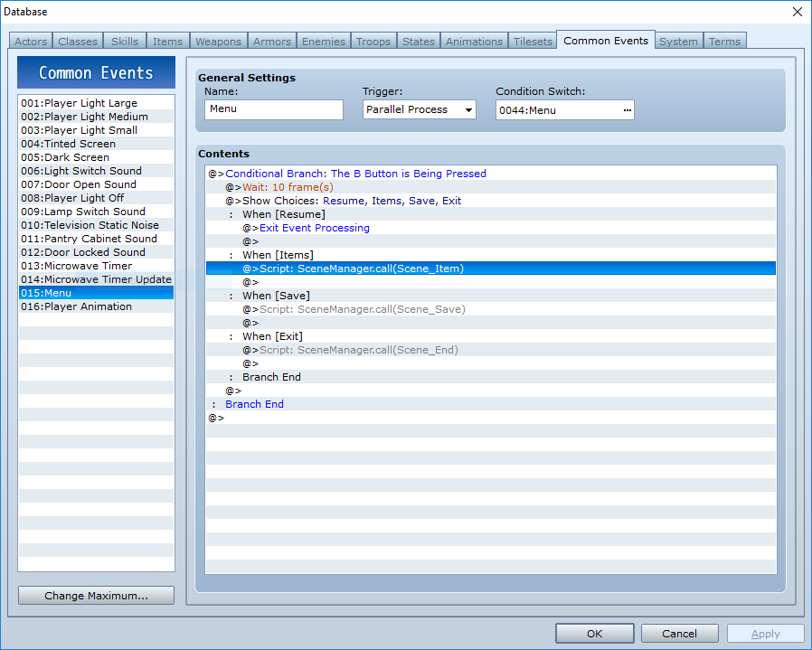The width and height of the screenshot is (812, 650).
Task: Open the Skills tab
Action: tap(125, 42)
